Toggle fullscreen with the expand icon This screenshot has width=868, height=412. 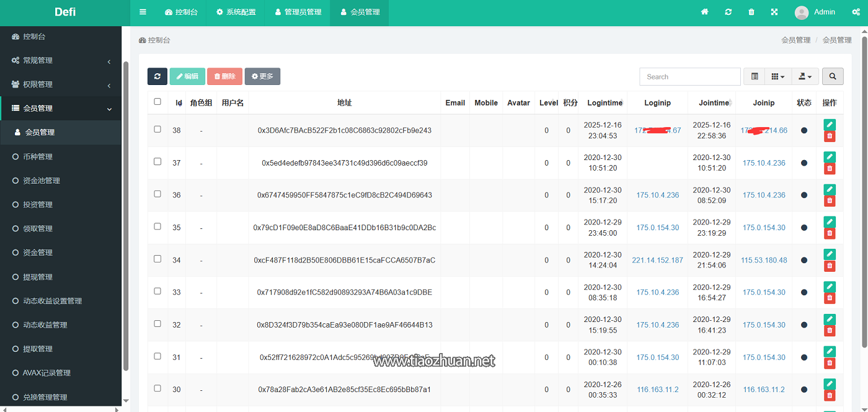774,12
